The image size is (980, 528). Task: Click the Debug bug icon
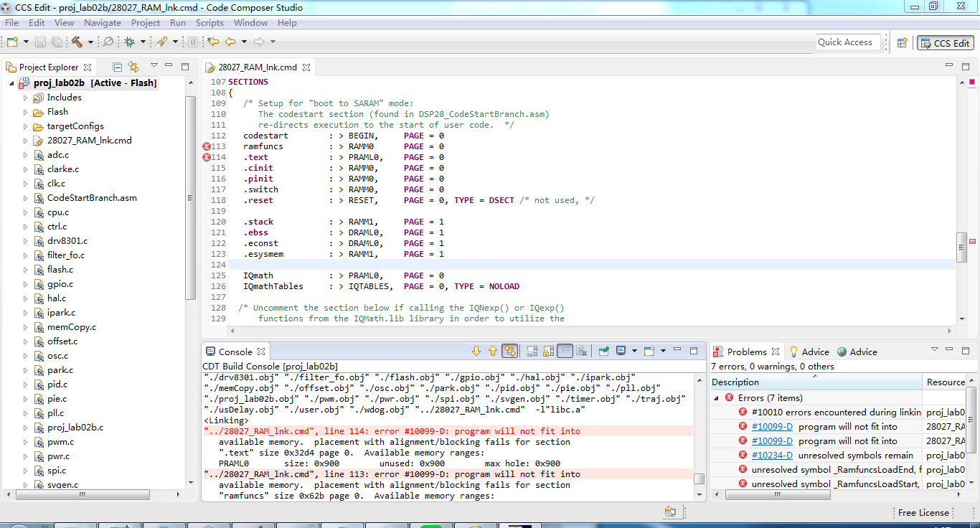[x=130, y=42]
